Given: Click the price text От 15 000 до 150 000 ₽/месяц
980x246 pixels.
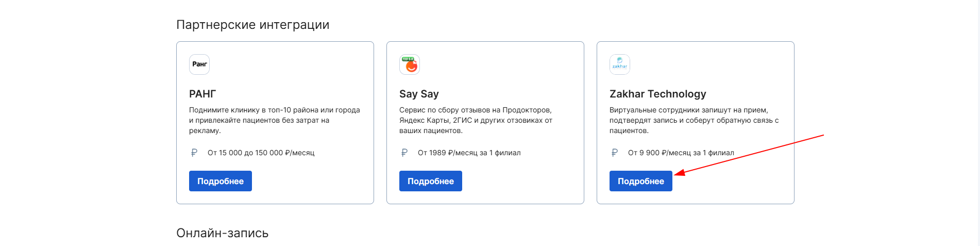Looking at the screenshot, I should pyautogui.click(x=261, y=153).
